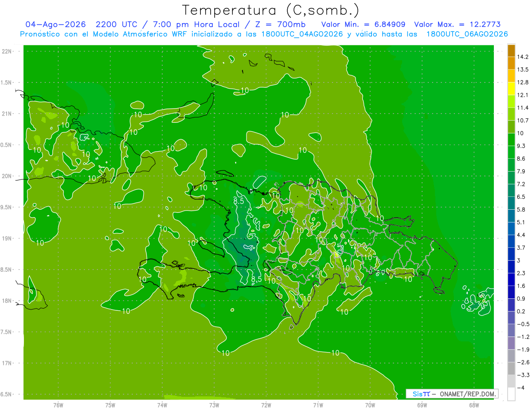Image resolution: width=532 pixels, height=411 pixels.
Task: Click the 75W longitude axis label
Action: pyautogui.click(x=110, y=405)
